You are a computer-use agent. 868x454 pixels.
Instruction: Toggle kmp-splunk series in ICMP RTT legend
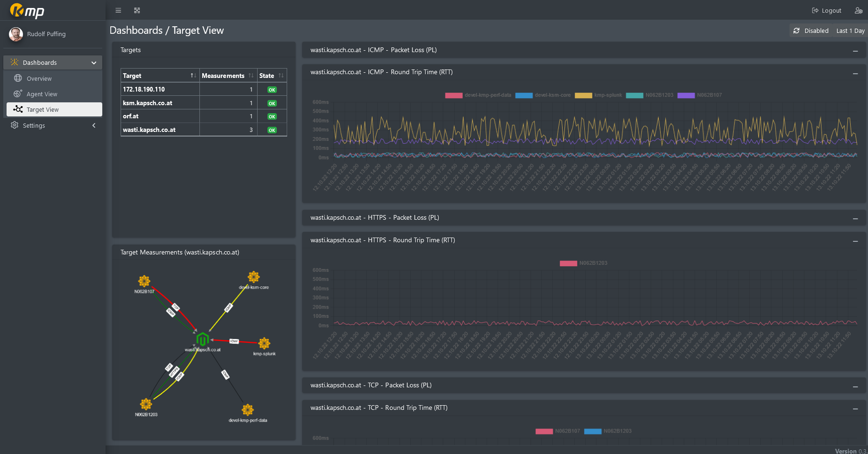coord(608,95)
